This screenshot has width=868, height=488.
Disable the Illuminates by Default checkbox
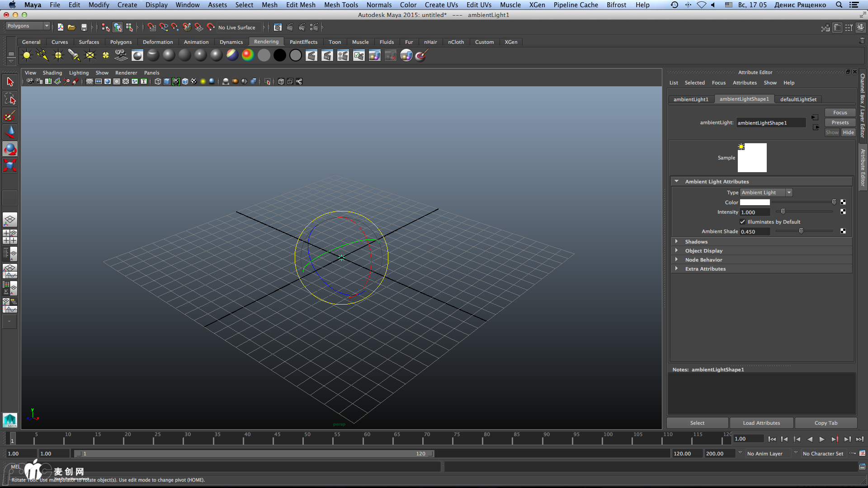click(743, 221)
